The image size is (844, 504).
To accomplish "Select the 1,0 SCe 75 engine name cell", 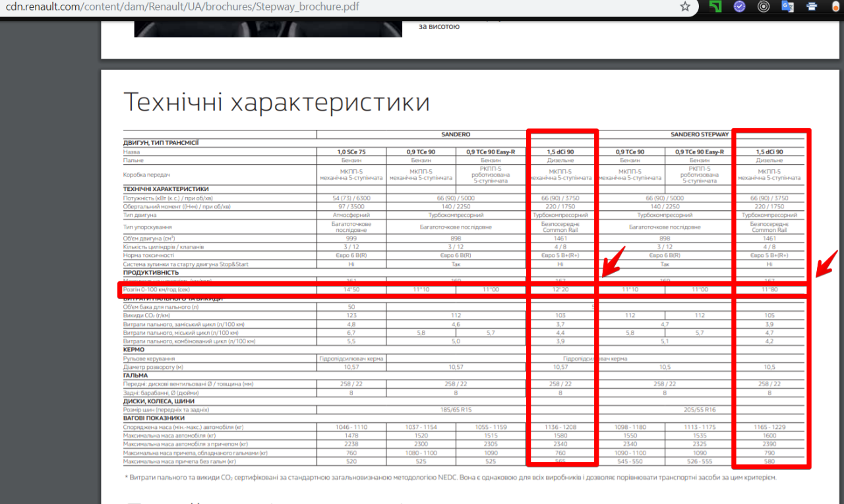I will 351,152.
